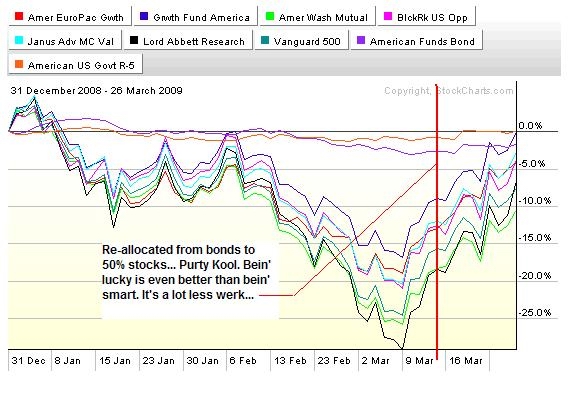The height and width of the screenshot is (397, 574).
Task: Toggle Lord Abbett Research series button
Action: [188, 41]
